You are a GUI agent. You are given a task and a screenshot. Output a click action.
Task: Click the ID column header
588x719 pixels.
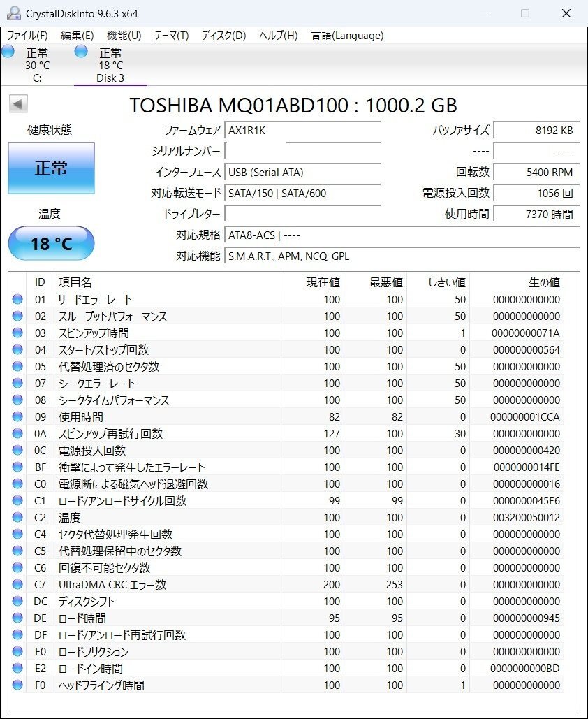(x=41, y=282)
